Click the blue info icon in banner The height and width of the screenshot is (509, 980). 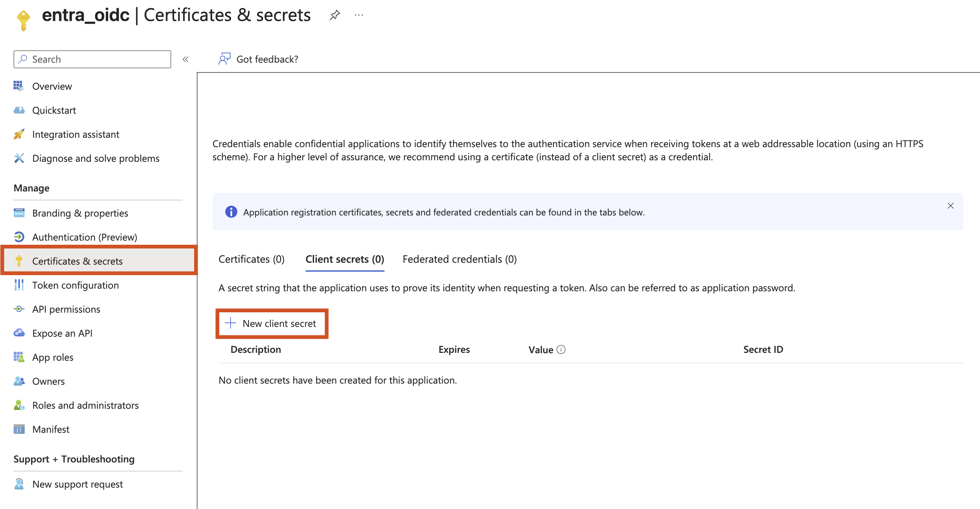(231, 212)
